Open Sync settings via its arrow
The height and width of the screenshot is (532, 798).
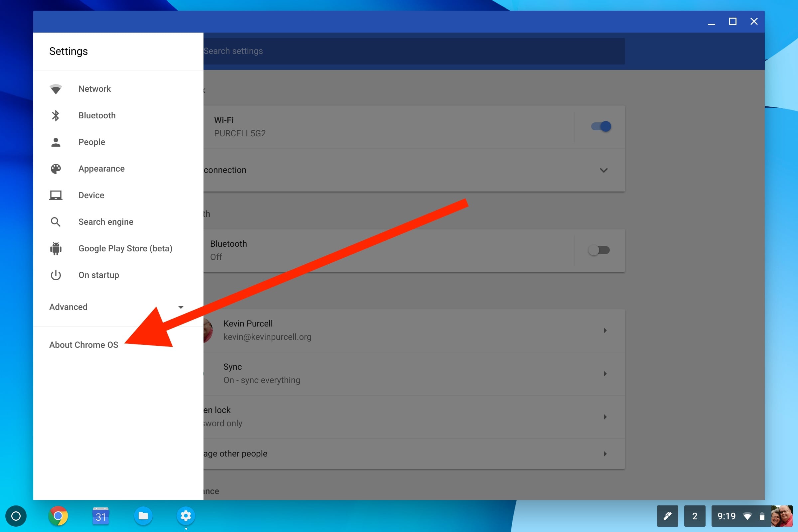605,373
